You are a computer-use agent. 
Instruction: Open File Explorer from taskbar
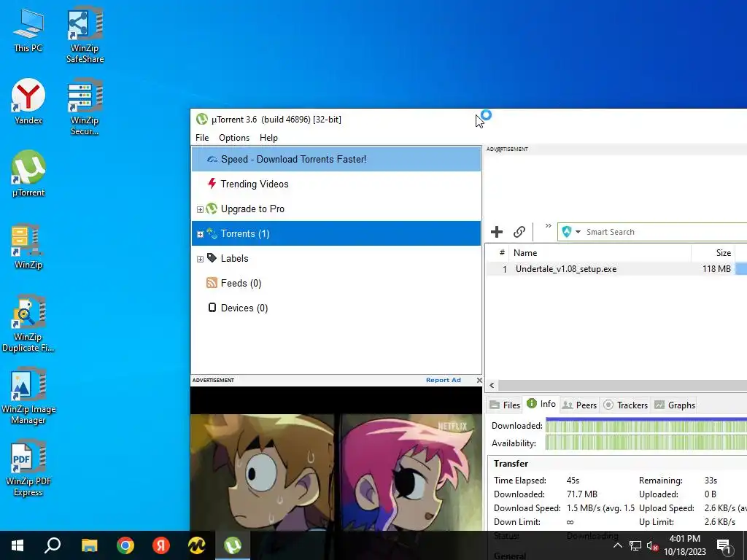point(89,545)
